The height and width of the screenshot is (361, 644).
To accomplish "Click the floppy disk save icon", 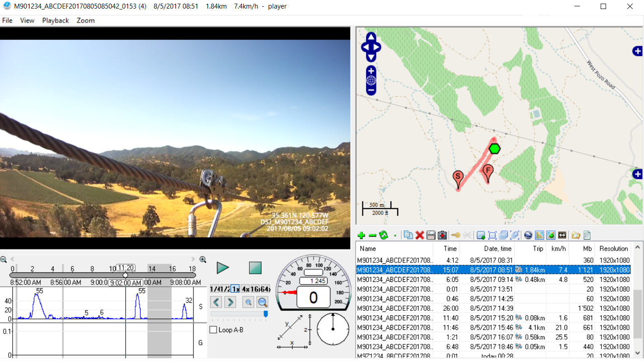I will pos(431,235).
